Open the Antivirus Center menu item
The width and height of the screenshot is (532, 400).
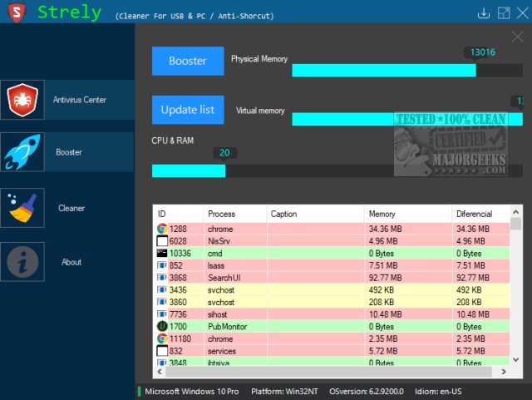67,100
